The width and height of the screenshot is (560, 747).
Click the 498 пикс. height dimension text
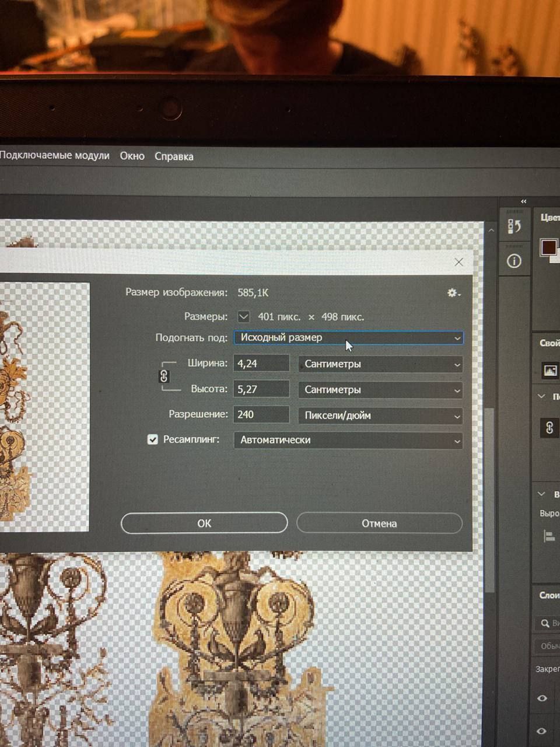[x=342, y=317]
